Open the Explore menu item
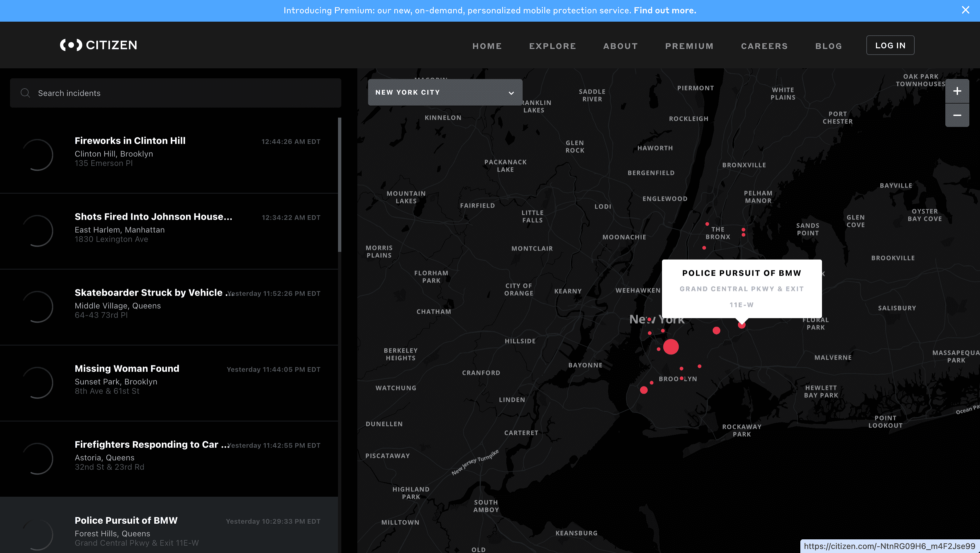 click(x=552, y=46)
